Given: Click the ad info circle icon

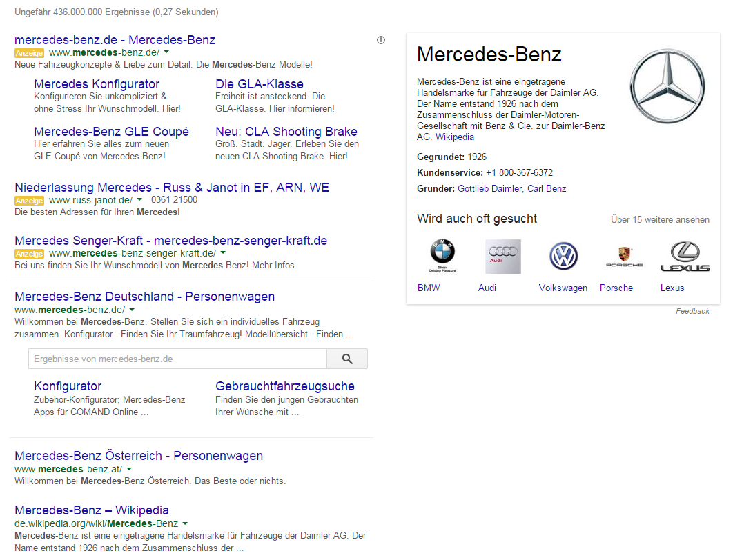Looking at the screenshot, I should (381, 40).
